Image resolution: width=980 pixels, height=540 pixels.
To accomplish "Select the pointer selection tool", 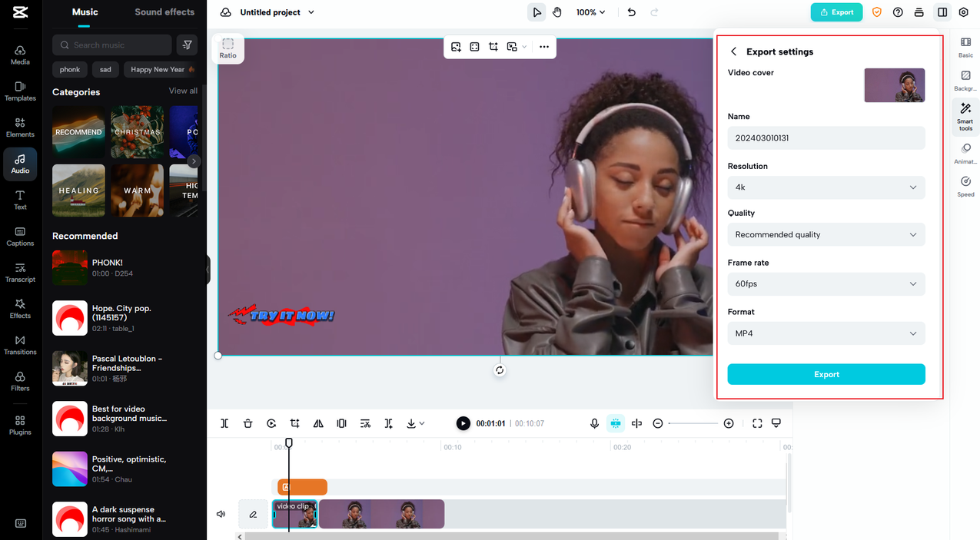I will tap(537, 12).
